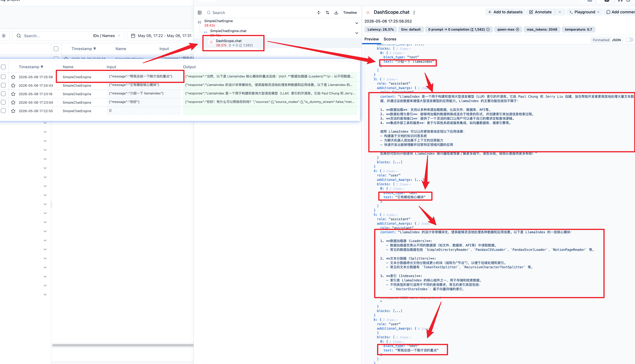Open the trace filter settings icon
The width and height of the screenshot is (635, 364).
click(x=327, y=13)
